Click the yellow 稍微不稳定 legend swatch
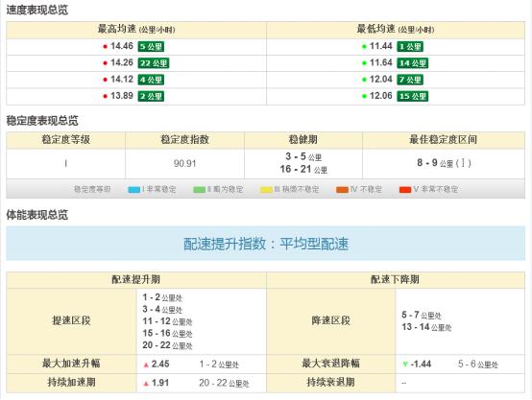The height and width of the screenshot is (400, 532). (266, 190)
